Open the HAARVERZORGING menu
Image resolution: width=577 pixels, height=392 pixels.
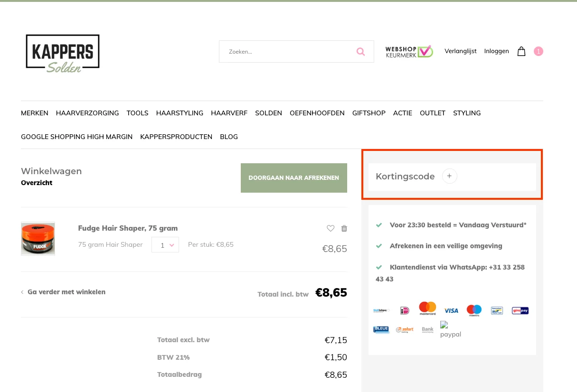[87, 113]
